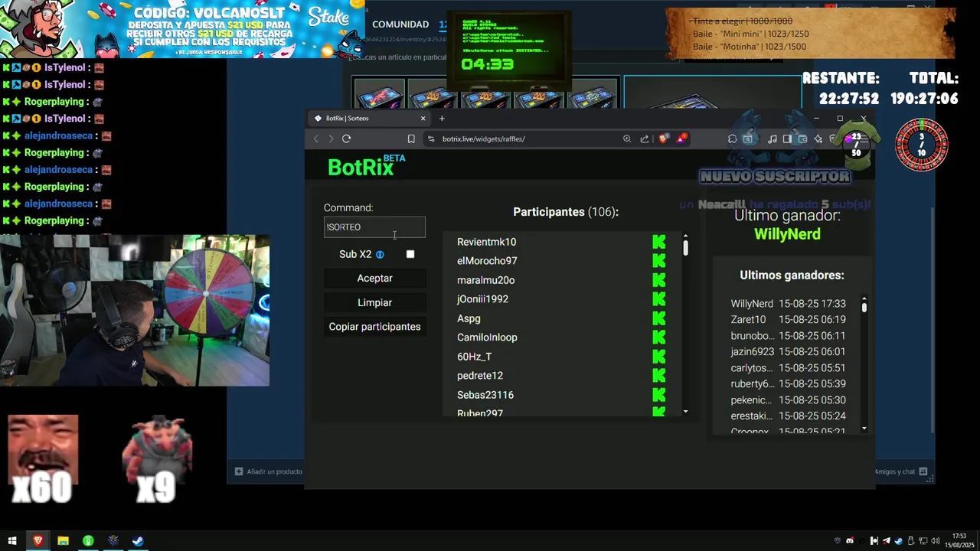Click last winner name WillyNerd in green
Screen dimensions: 980x551
787,234
